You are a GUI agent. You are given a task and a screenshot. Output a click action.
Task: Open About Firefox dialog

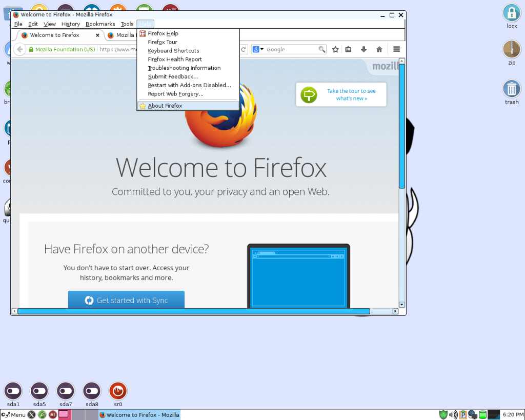tap(188, 106)
